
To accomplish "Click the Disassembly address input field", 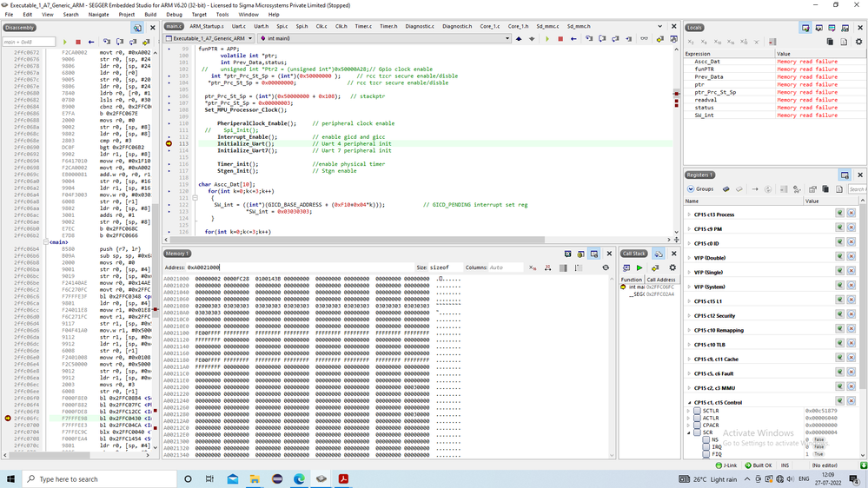I will [x=29, y=42].
